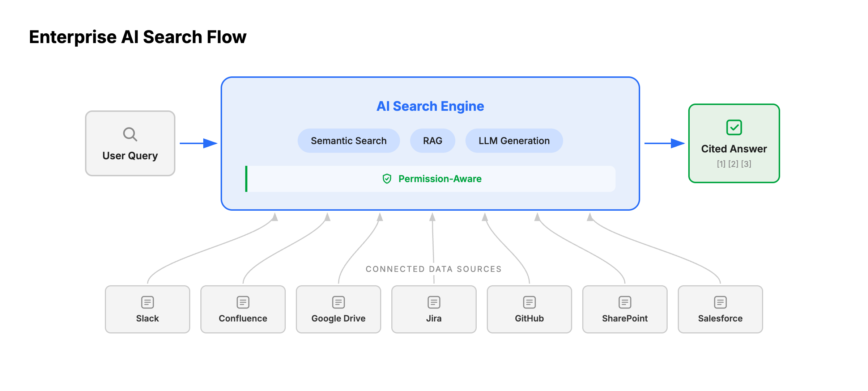
Task: Switch to the Semantic Search pill
Action: [x=348, y=140]
